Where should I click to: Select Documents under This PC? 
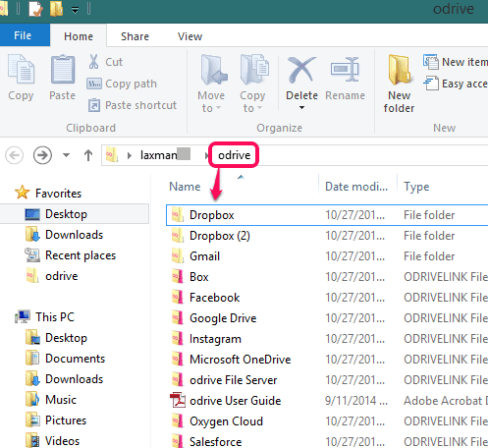(x=75, y=359)
